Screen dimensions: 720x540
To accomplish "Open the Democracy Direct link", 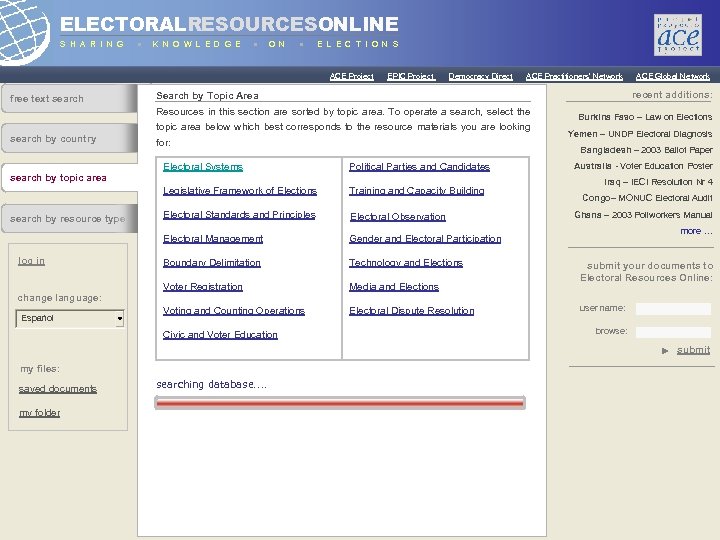I will (480, 76).
